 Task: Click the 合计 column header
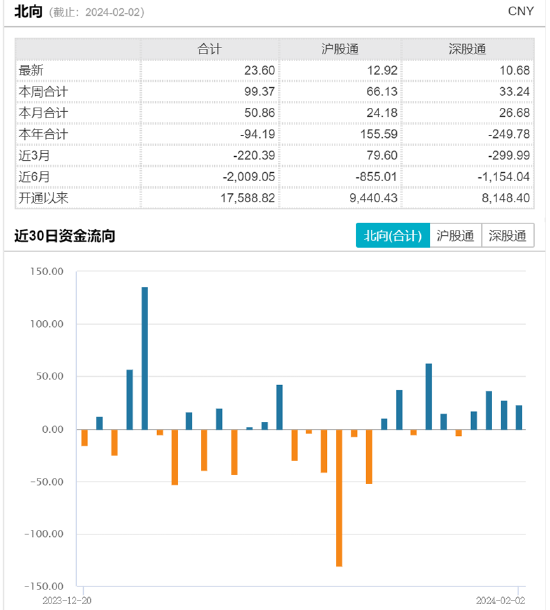coord(209,49)
